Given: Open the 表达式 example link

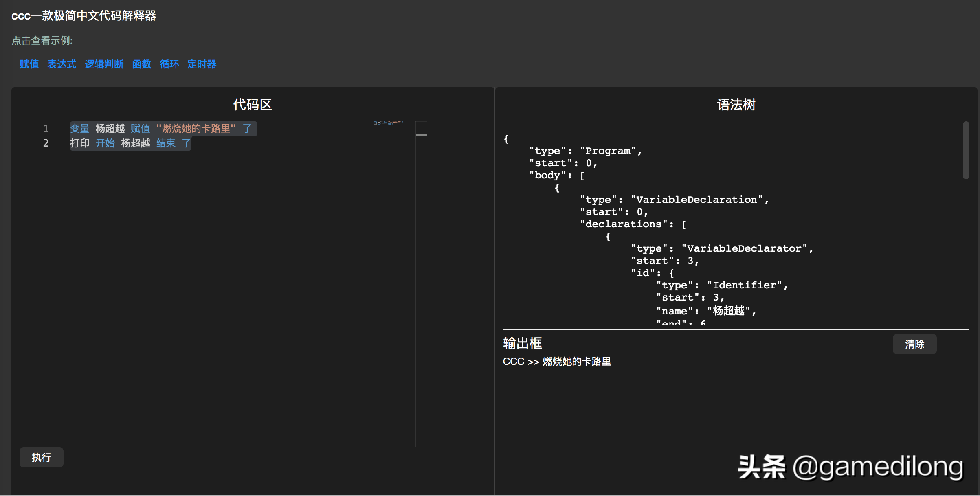Looking at the screenshot, I should click(x=62, y=64).
